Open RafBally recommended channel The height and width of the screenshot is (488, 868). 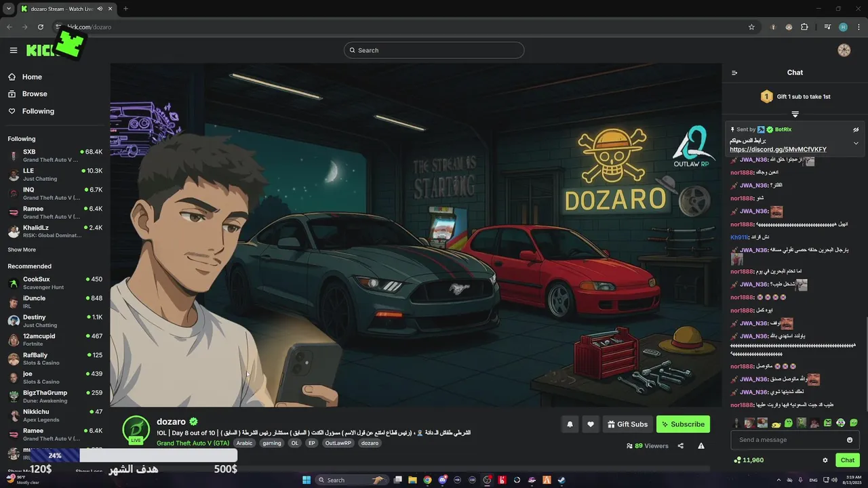[55, 359]
